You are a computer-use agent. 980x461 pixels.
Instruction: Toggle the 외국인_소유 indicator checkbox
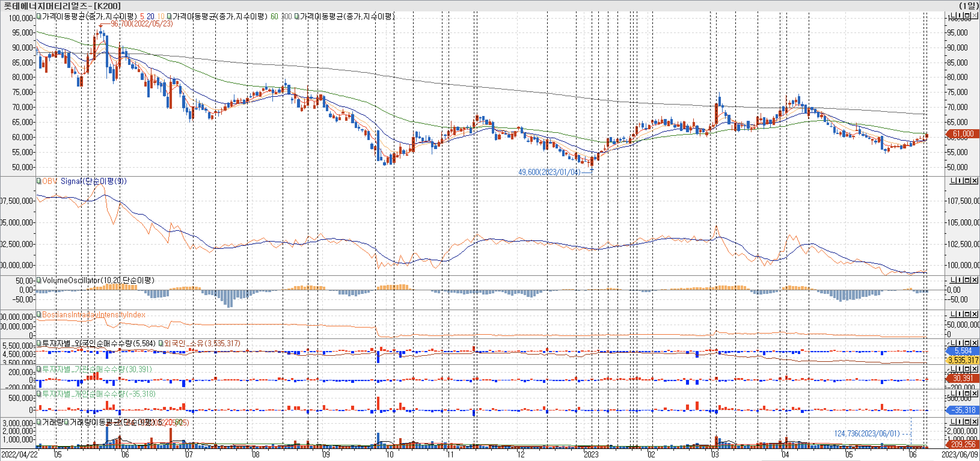pos(161,343)
